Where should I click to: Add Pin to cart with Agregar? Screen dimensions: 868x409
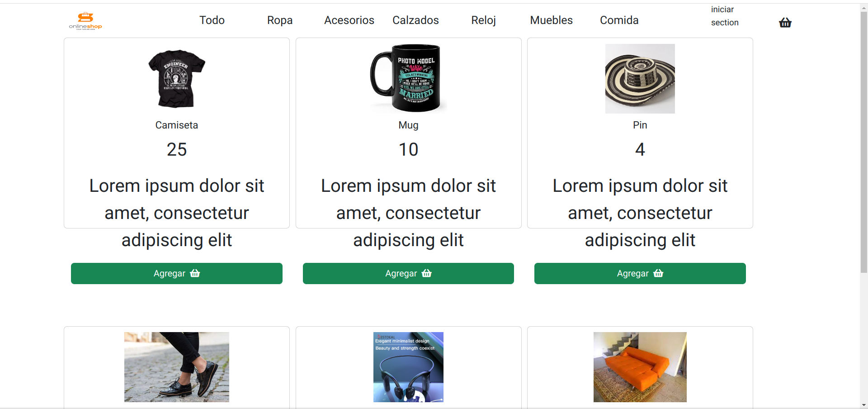tap(640, 273)
